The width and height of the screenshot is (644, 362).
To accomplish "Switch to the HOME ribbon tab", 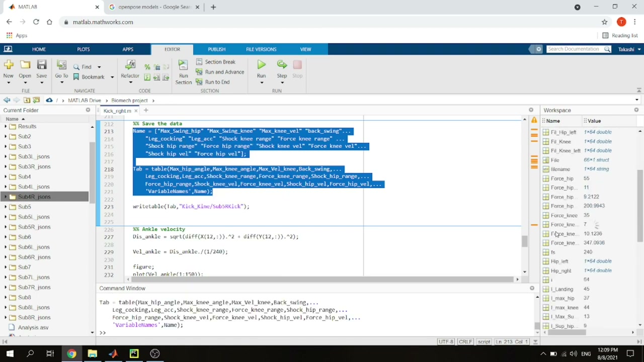I will pos(39,49).
